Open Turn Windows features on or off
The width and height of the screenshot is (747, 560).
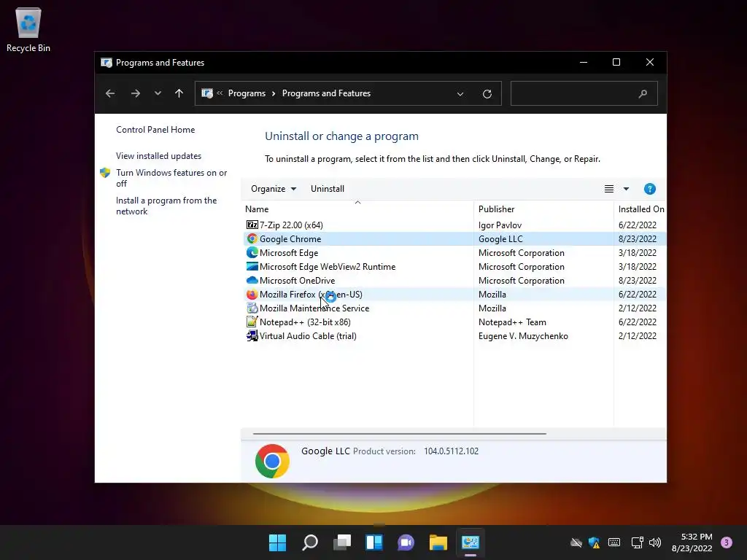tap(171, 178)
